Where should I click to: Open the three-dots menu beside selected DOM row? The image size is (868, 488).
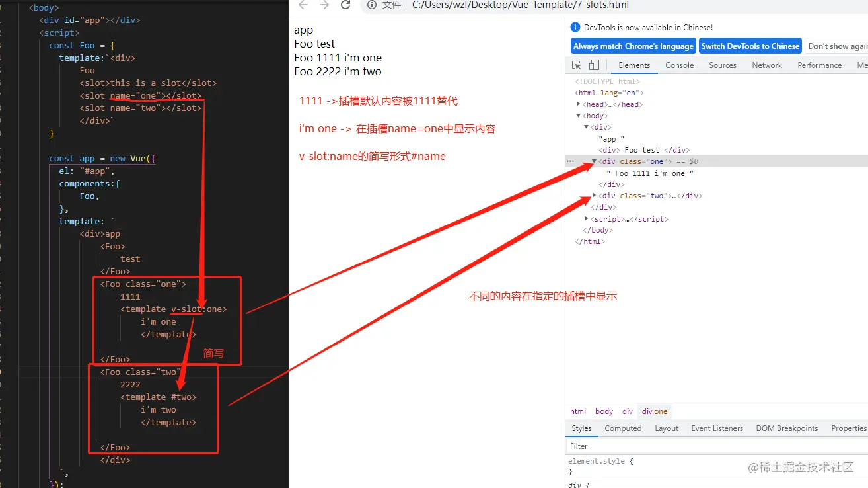click(570, 161)
